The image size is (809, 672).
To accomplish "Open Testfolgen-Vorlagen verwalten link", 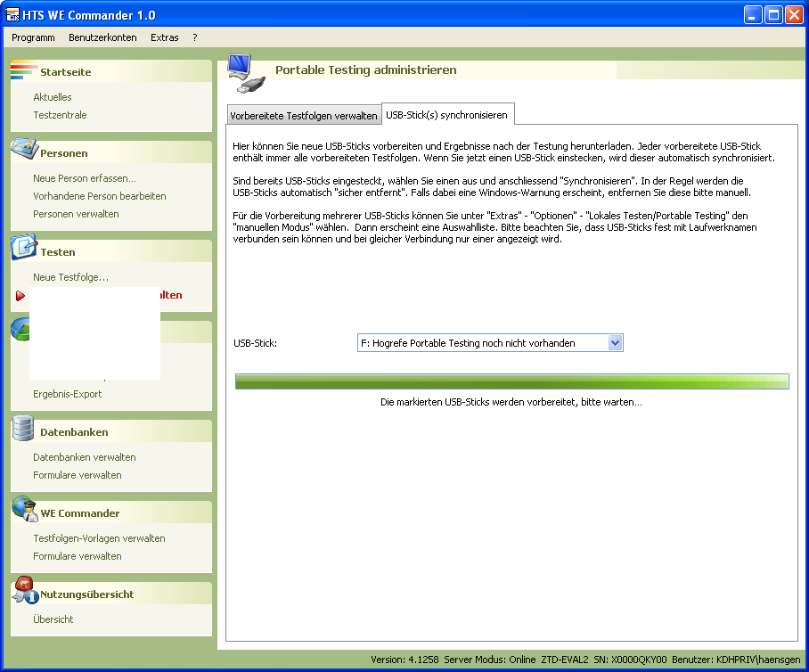I will click(99, 538).
